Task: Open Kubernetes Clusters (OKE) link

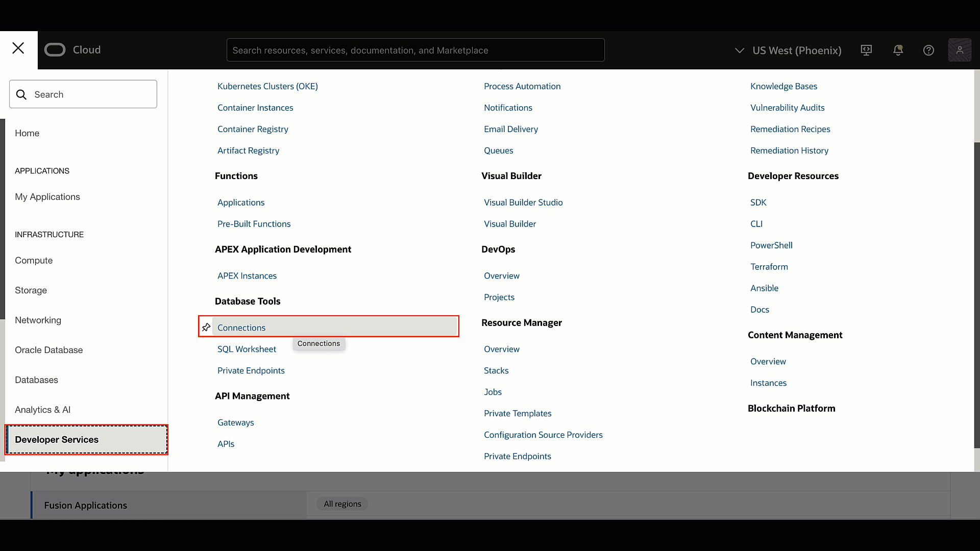Action: pos(267,86)
